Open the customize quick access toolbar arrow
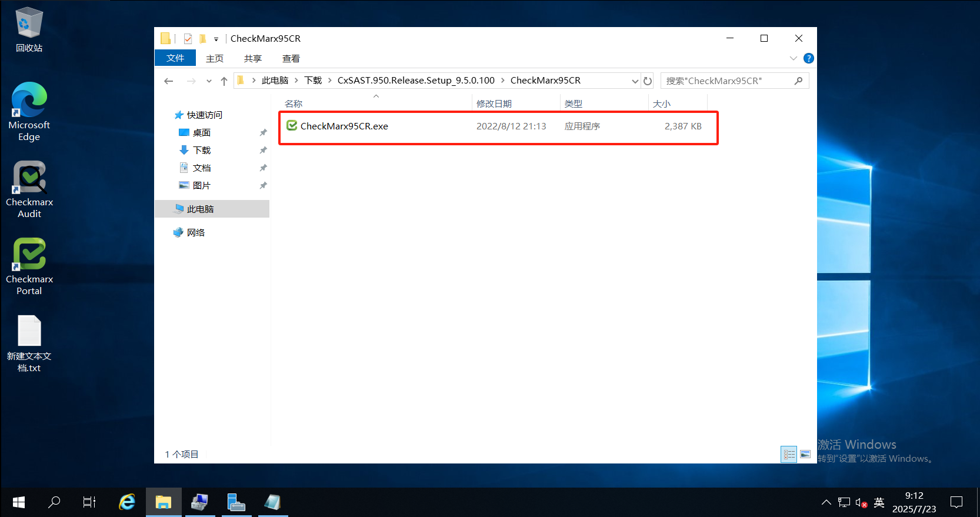The width and height of the screenshot is (980, 517). (216, 39)
